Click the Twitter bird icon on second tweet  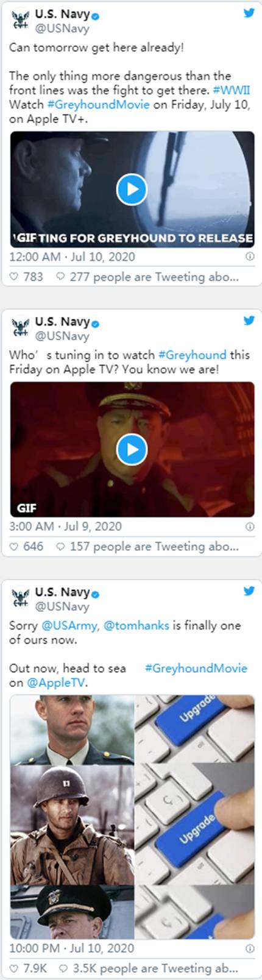pyautogui.click(x=249, y=320)
